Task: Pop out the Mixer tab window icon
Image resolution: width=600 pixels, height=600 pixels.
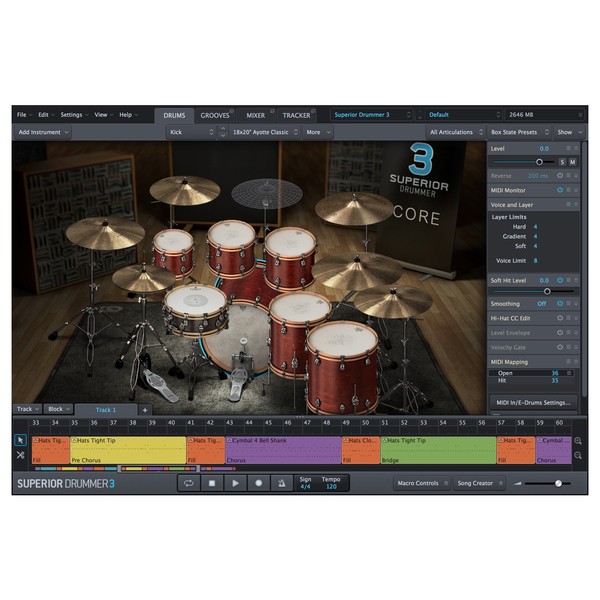Action: click(x=272, y=111)
